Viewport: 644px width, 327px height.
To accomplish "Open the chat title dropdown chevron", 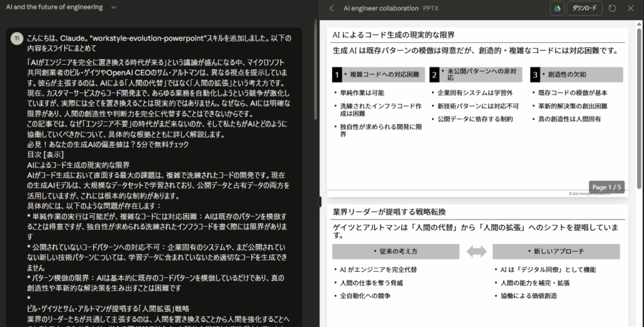I will click(x=113, y=7).
